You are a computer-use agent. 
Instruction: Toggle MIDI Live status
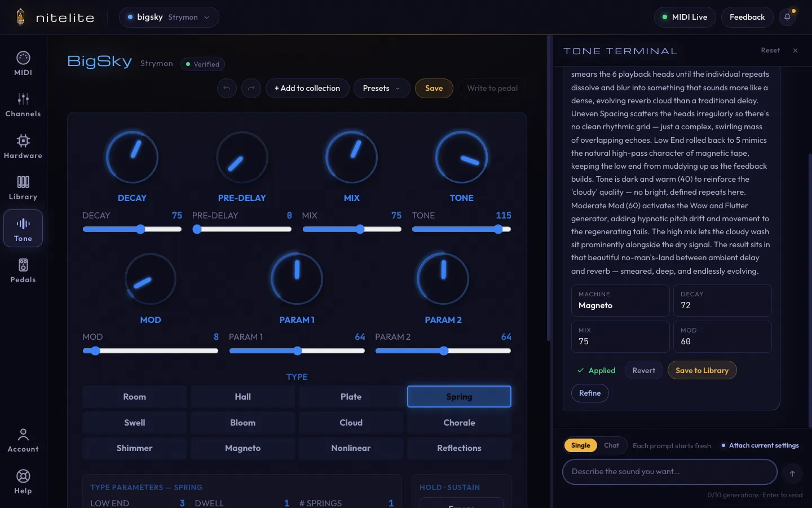click(x=685, y=17)
